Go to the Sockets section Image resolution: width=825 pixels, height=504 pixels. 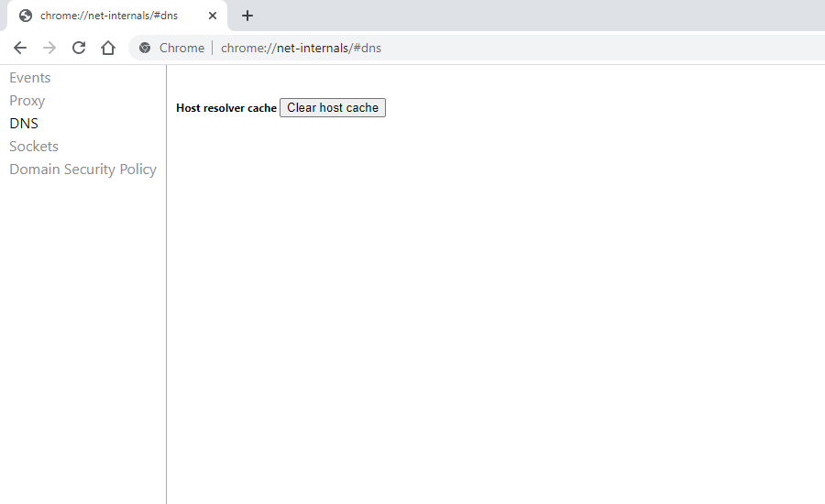[34, 147]
